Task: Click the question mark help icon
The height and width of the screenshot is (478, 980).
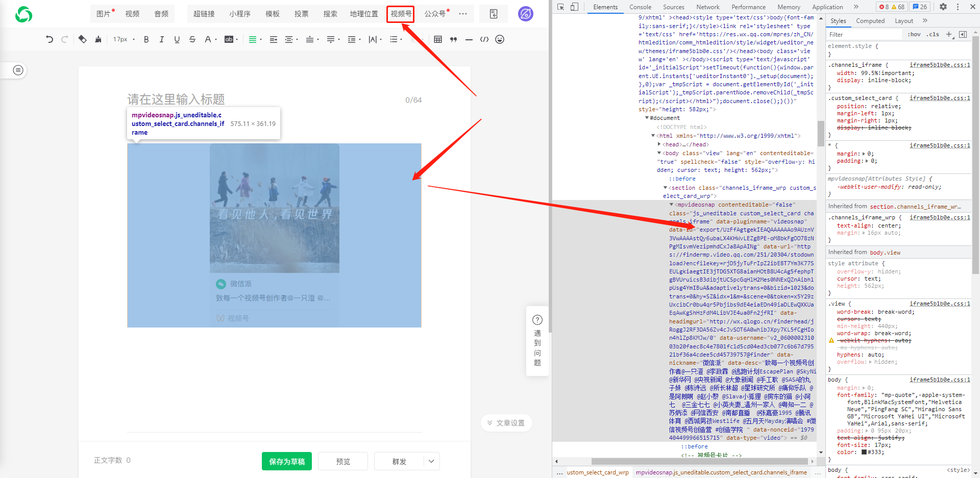Action: pos(537,320)
